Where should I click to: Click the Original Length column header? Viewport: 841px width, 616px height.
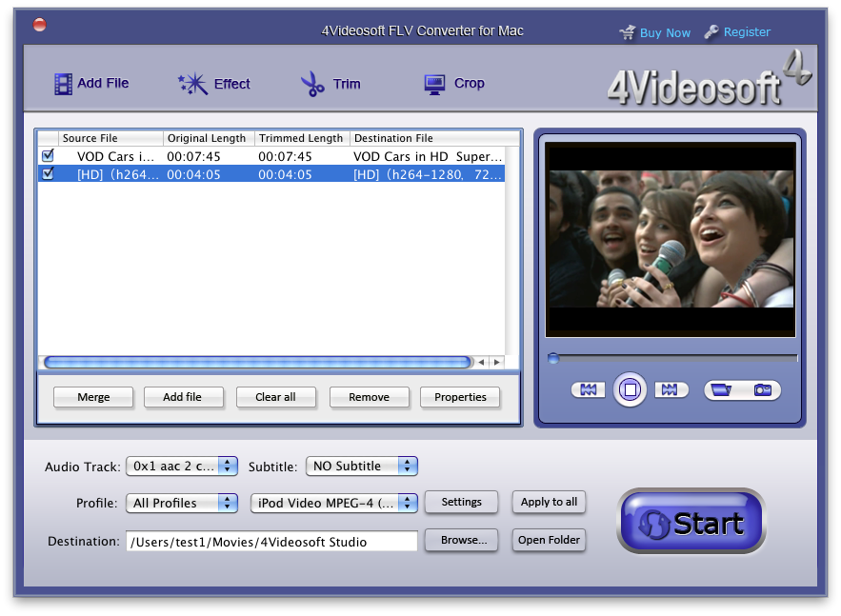(x=209, y=138)
